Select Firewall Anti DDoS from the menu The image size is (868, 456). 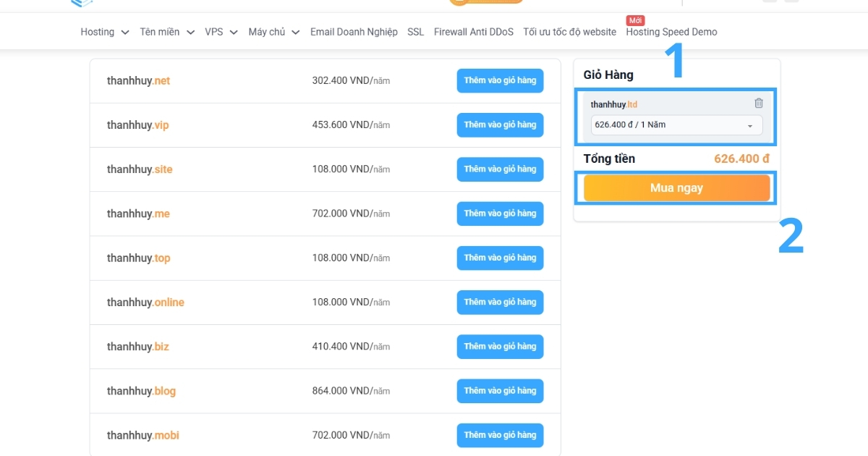coord(474,32)
